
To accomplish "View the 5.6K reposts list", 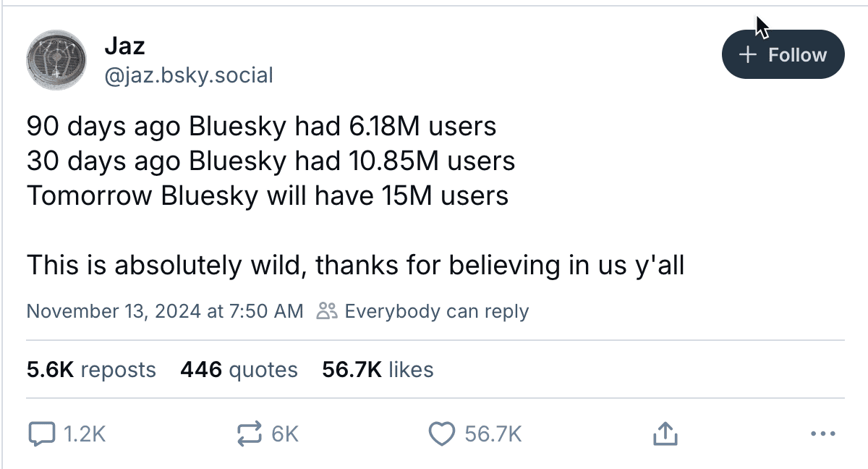I will coord(91,370).
